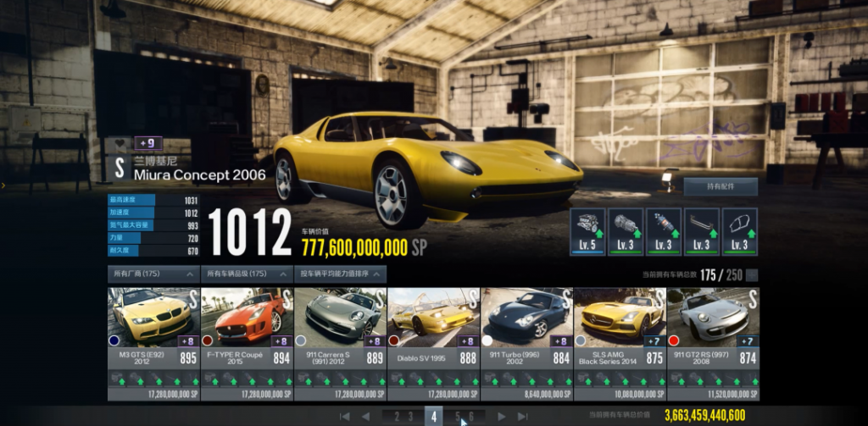Screen dimensions: 868x426
Task: Open the bumper frame part slot
Action: [701, 232]
